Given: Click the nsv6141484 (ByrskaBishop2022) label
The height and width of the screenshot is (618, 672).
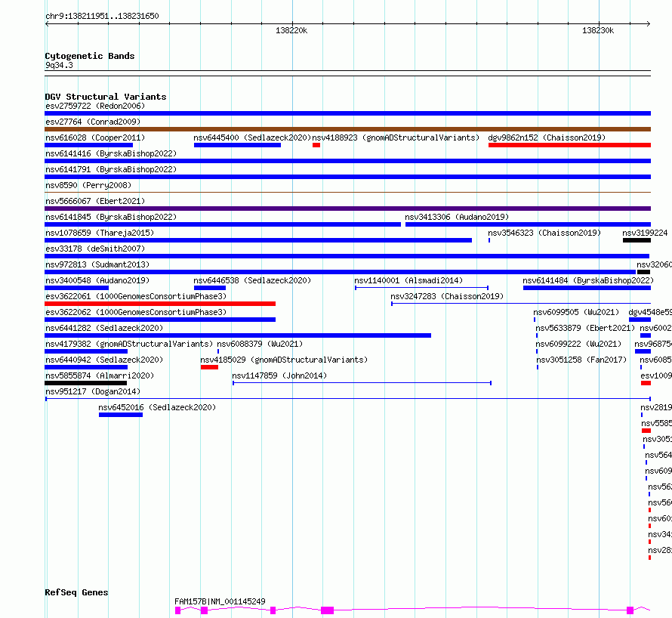Looking at the screenshot, I should pos(588,280).
